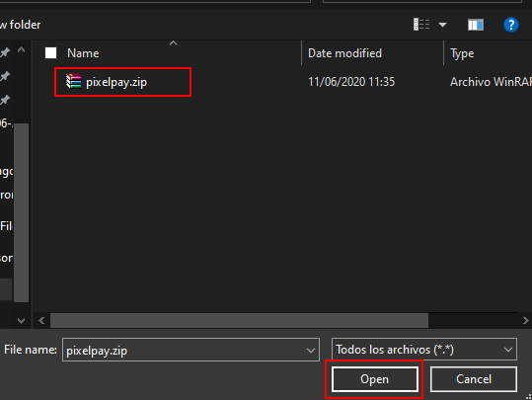Sort by the Name column header
532x400 pixels.
pos(83,53)
